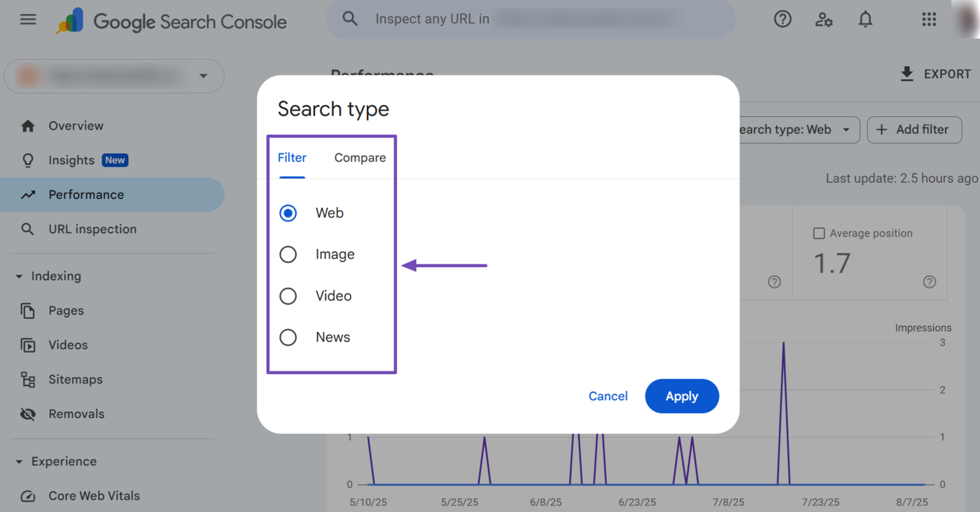The height and width of the screenshot is (512, 980).
Task: Click the Inspect any URL search field
Action: tap(531, 20)
